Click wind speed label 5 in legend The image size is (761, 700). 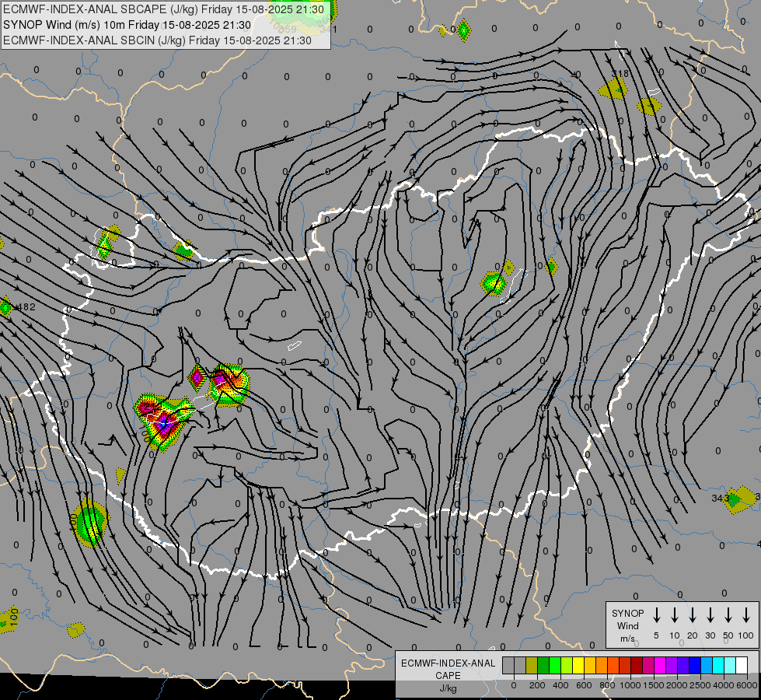pos(656,635)
